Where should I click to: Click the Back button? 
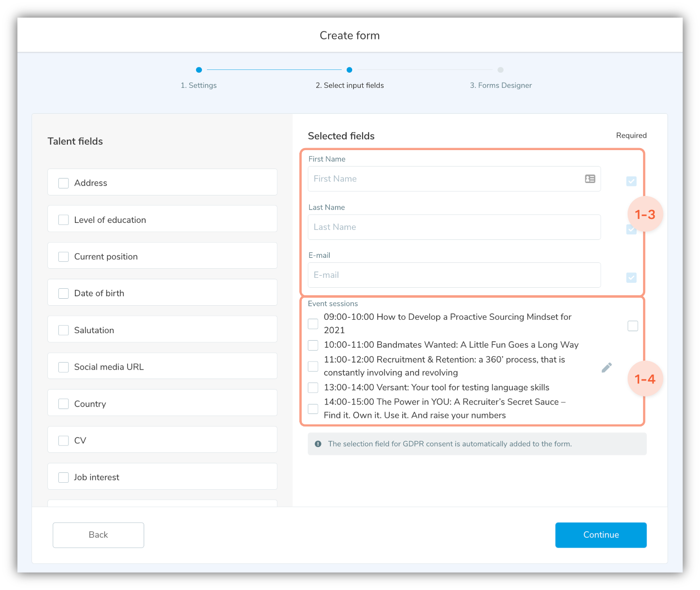[98, 535]
